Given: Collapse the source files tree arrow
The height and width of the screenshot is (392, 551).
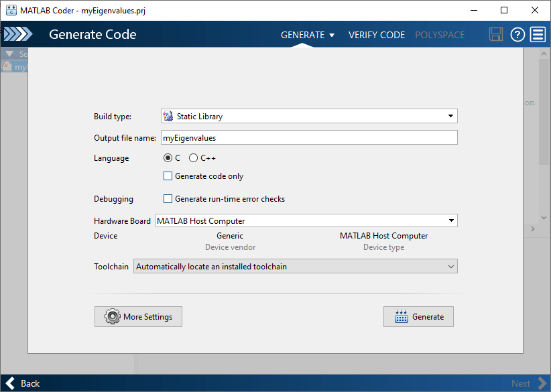Looking at the screenshot, I should tap(9, 54).
